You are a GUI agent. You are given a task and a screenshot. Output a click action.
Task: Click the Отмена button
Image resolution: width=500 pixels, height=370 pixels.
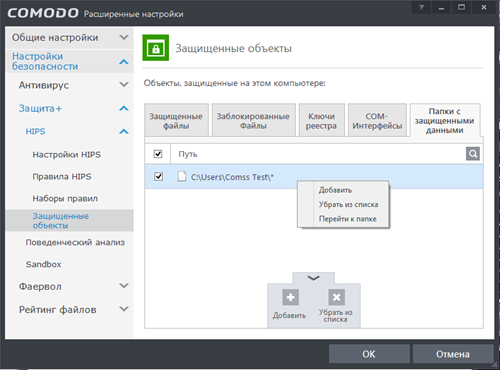(453, 354)
